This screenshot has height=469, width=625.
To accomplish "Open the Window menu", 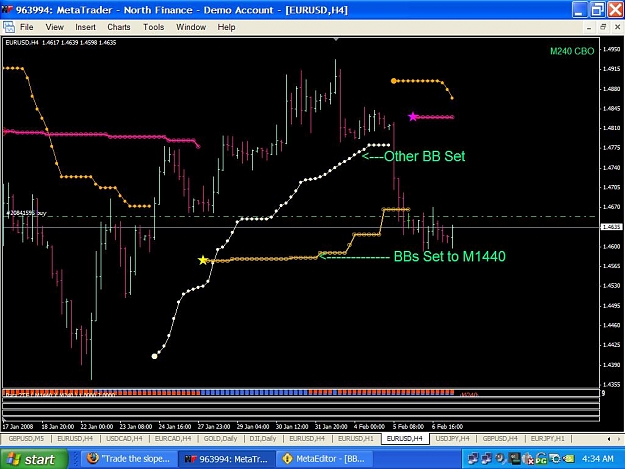I will [x=191, y=27].
